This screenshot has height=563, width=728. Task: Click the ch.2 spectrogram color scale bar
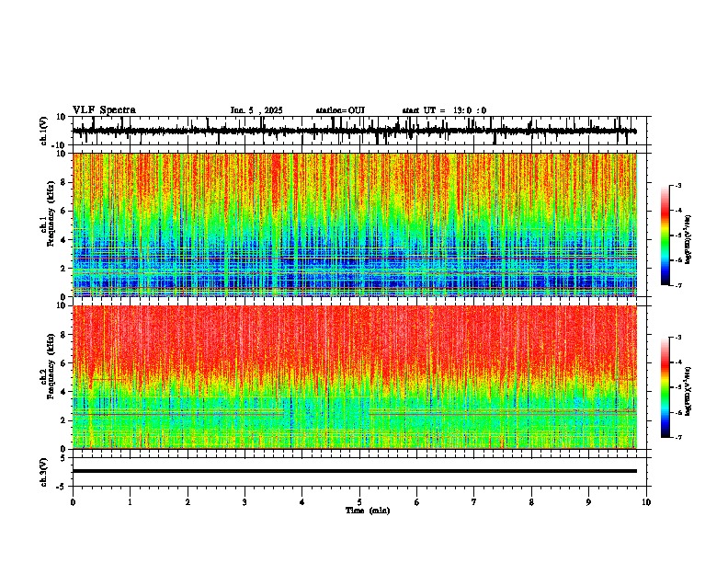pyautogui.click(x=665, y=387)
